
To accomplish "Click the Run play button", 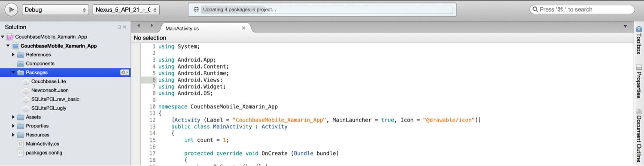I will pos(12,9).
